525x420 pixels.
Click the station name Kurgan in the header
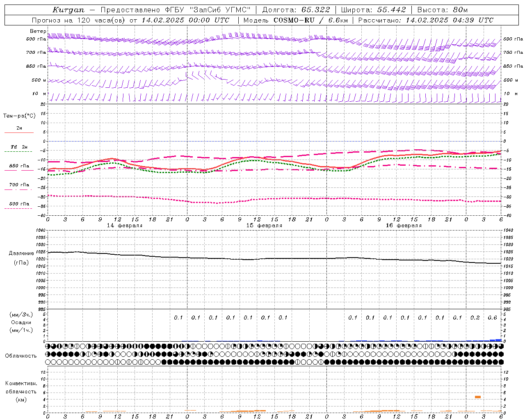point(68,10)
